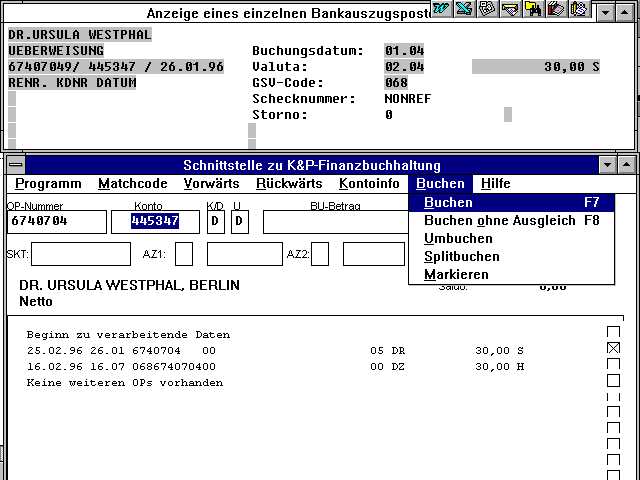The height and width of the screenshot is (480, 640).
Task: Choose Splitbuchen in the Buchen menu
Action: pyautogui.click(x=462, y=256)
